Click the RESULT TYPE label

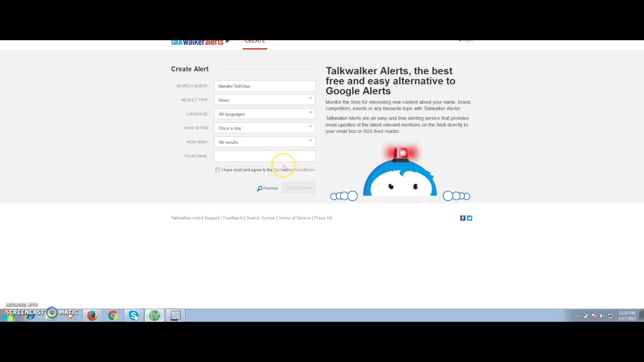(194, 100)
